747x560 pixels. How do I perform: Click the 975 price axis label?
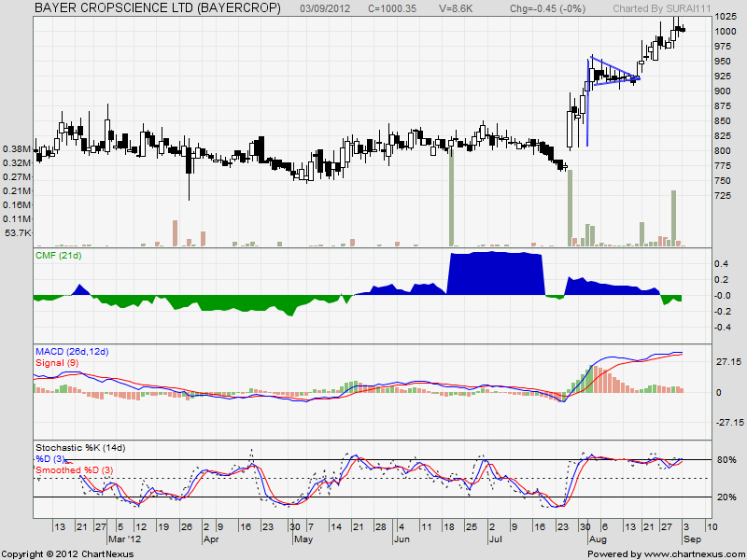tap(724, 46)
